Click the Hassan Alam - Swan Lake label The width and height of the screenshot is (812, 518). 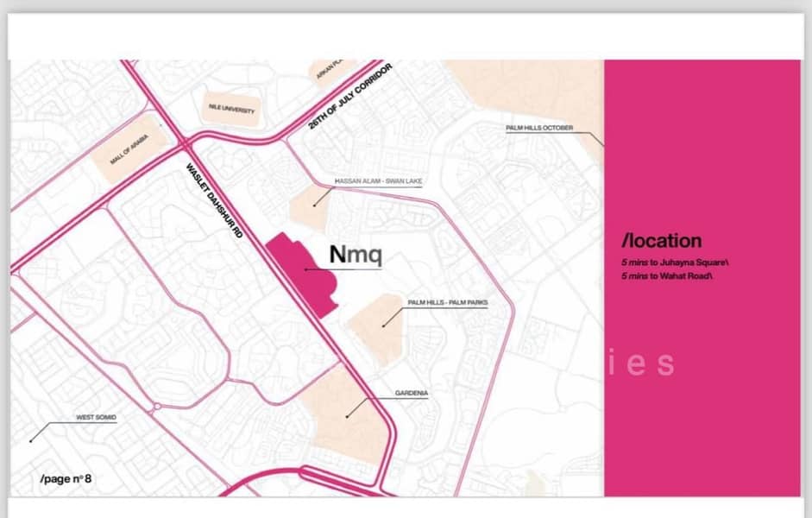coord(377,181)
